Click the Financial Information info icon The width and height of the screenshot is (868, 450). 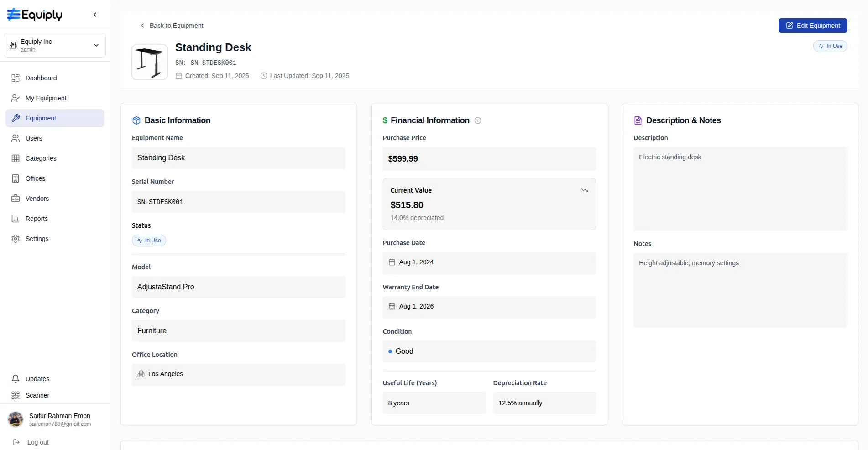click(478, 120)
